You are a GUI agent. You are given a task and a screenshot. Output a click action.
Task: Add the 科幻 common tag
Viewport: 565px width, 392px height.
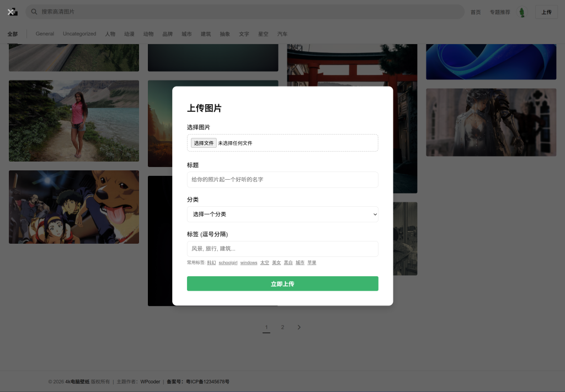coord(211,263)
